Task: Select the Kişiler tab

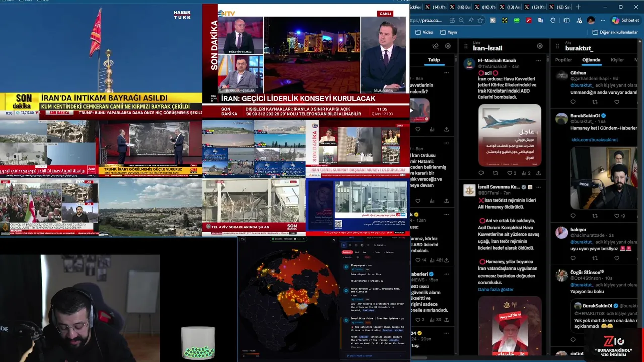Action: point(617,60)
